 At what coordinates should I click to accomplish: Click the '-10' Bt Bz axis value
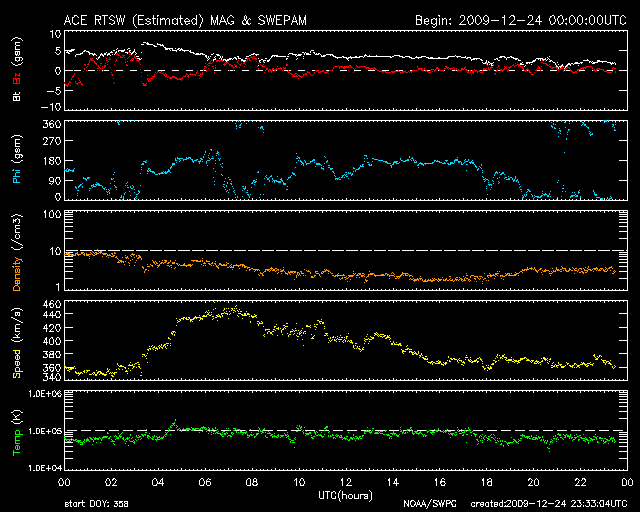51,107
